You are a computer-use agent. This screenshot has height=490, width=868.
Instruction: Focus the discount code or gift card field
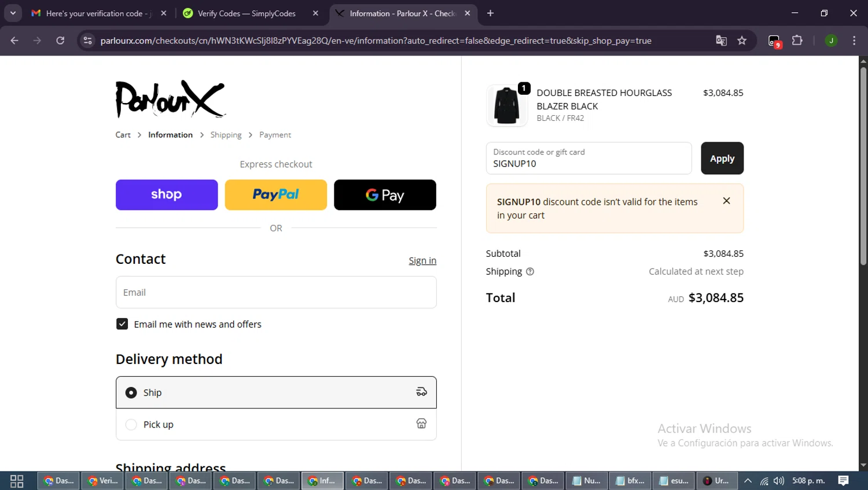[x=589, y=158]
